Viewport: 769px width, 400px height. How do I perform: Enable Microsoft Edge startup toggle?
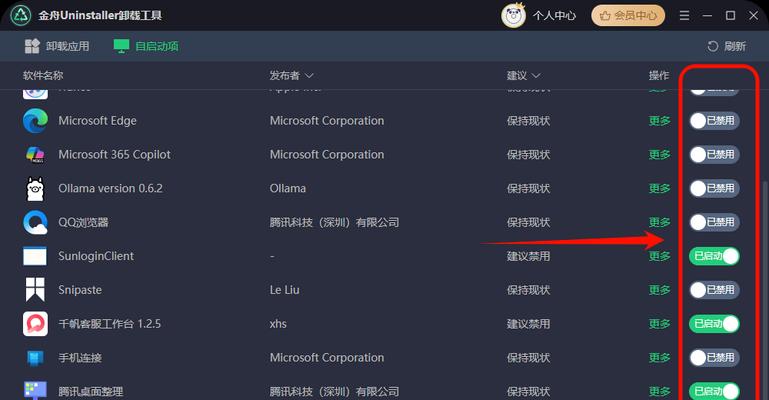714,121
